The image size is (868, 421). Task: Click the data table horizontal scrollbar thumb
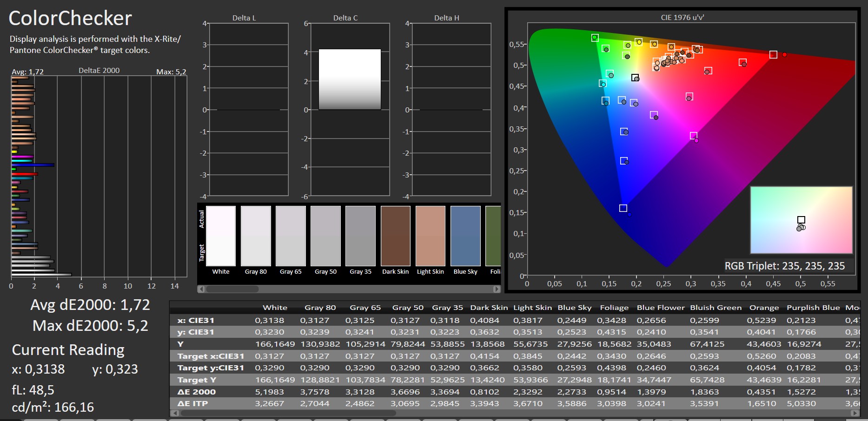[287, 413]
